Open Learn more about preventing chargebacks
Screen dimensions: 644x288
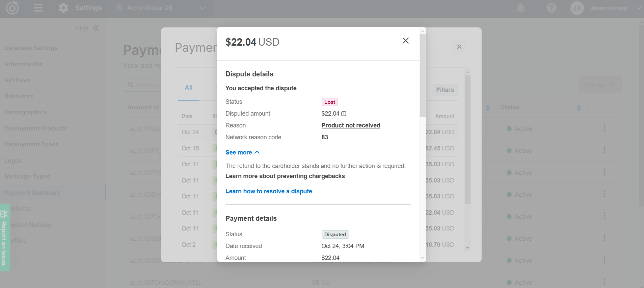285,176
